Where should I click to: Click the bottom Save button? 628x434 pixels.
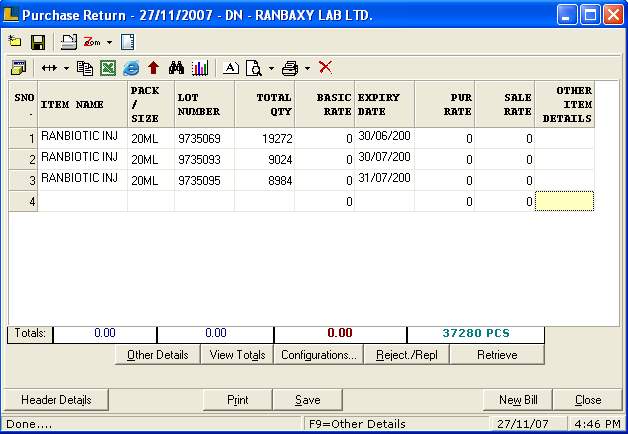[x=308, y=400]
